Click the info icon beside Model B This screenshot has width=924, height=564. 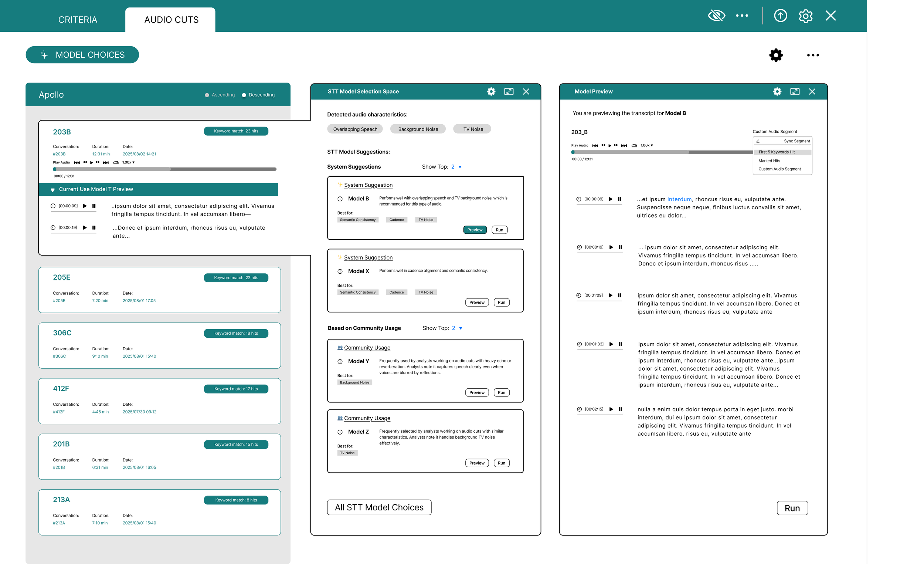[x=340, y=199]
